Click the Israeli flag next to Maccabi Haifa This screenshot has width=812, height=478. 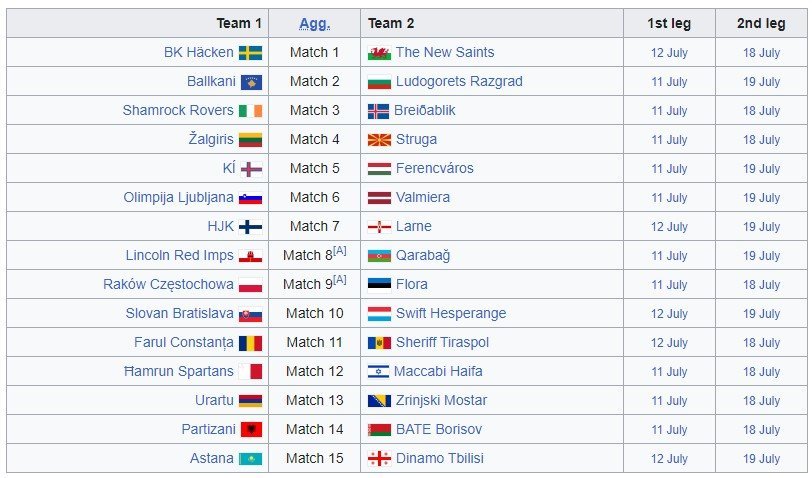(x=379, y=372)
